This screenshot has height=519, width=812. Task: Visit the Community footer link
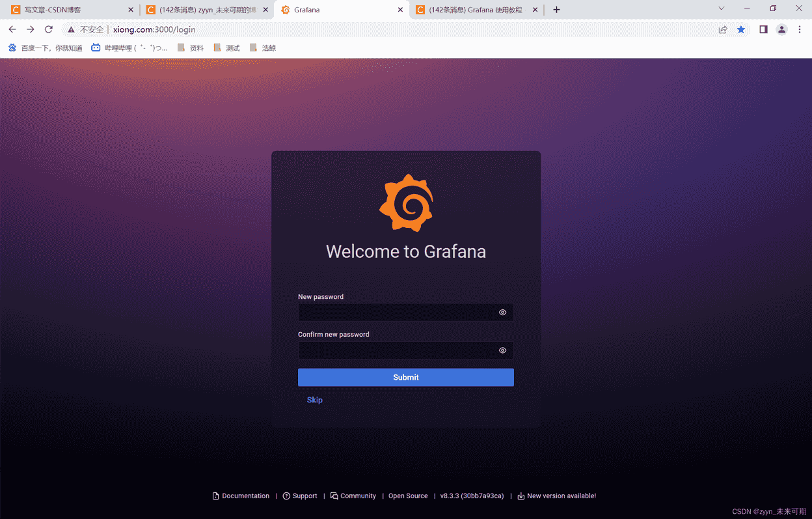[x=353, y=496]
